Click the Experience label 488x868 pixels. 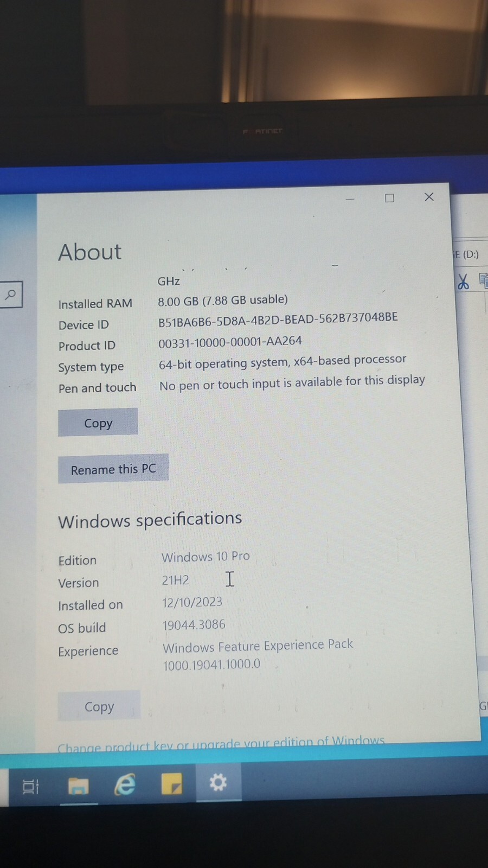[88, 651]
